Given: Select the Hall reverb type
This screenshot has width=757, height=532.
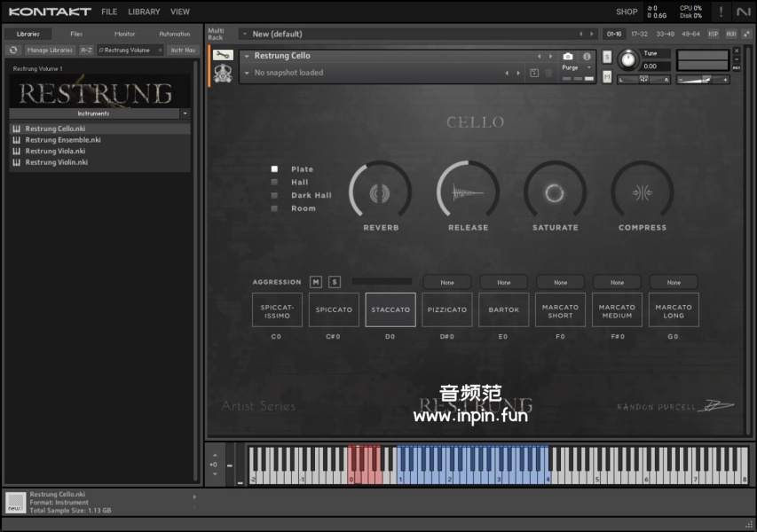Looking at the screenshot, I should click(275, 182).
